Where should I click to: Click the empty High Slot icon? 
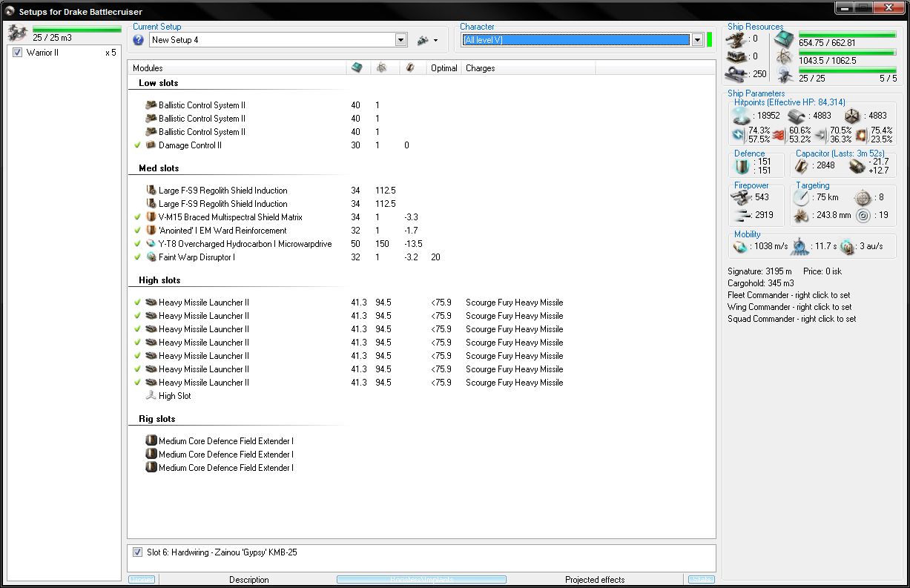[151, 396]
